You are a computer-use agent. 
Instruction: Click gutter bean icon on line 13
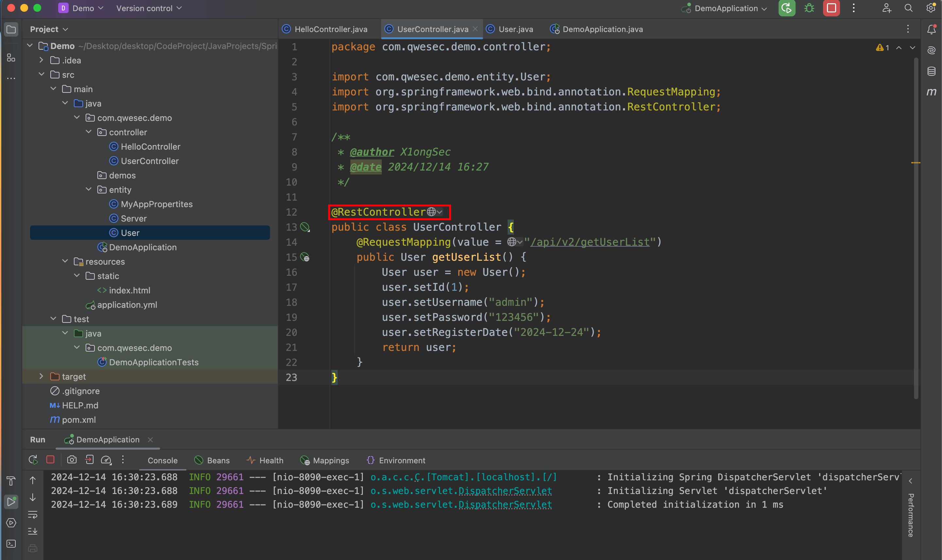point(305,227)
